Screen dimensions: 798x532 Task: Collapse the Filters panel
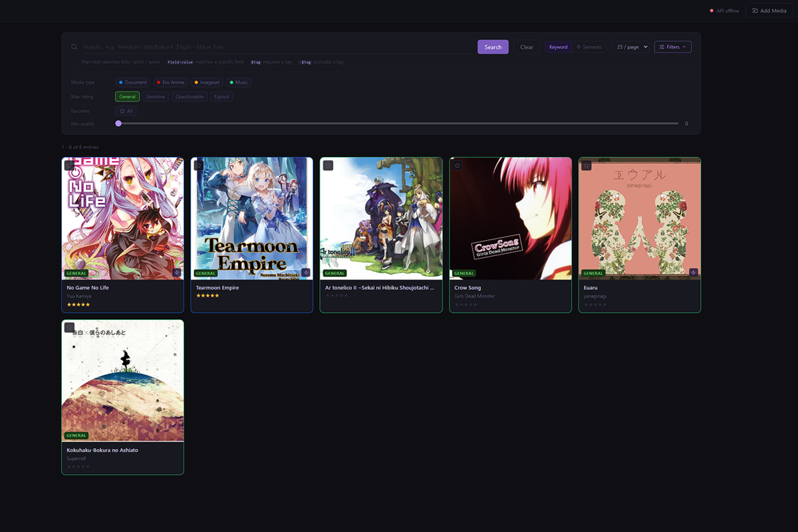[x=673, y=47]
